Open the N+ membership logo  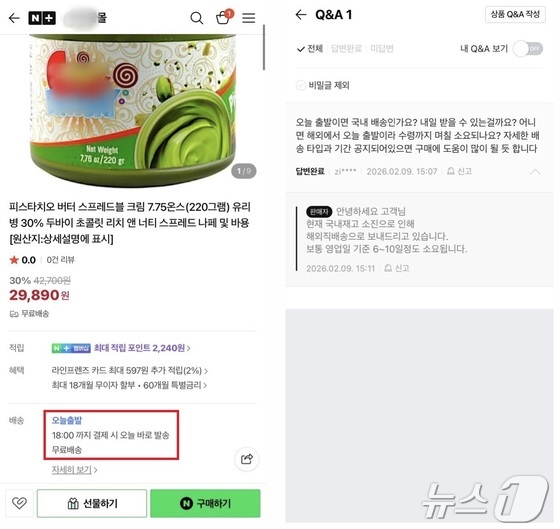click(x=42, y=18)
